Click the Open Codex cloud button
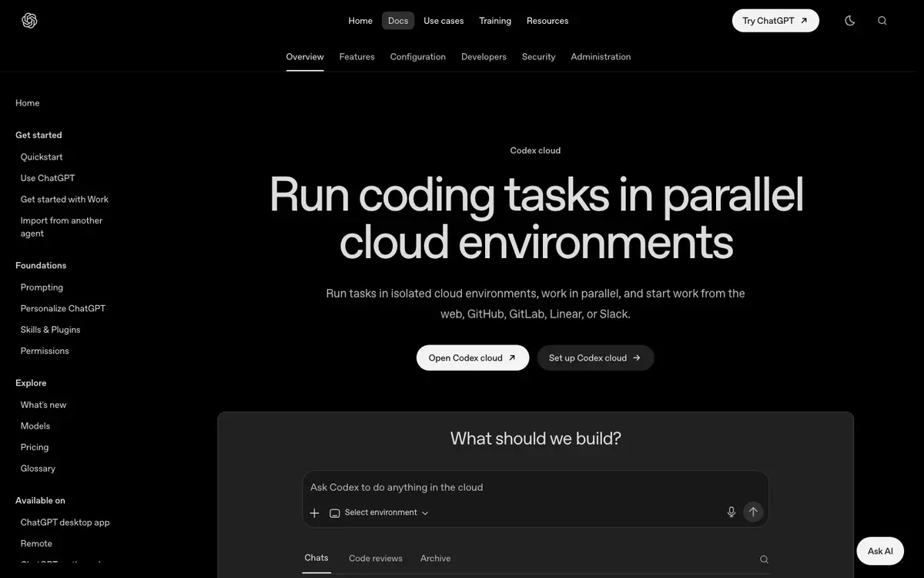 (x=473, y=358)
